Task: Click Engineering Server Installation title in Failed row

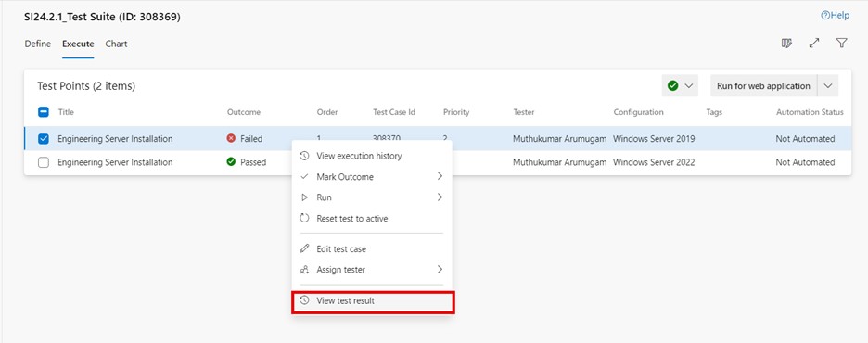Action: point(115,139)
